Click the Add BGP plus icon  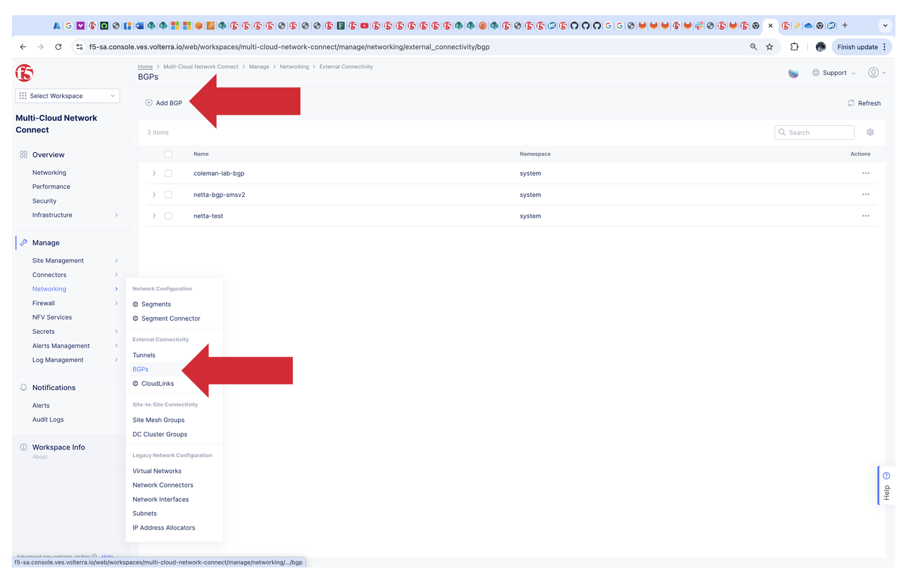(149, 103)
